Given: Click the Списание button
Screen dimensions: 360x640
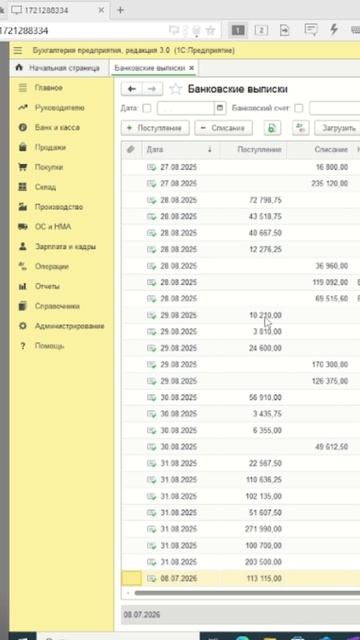Looking at the screenshot, I should click(x=223, y=128).
